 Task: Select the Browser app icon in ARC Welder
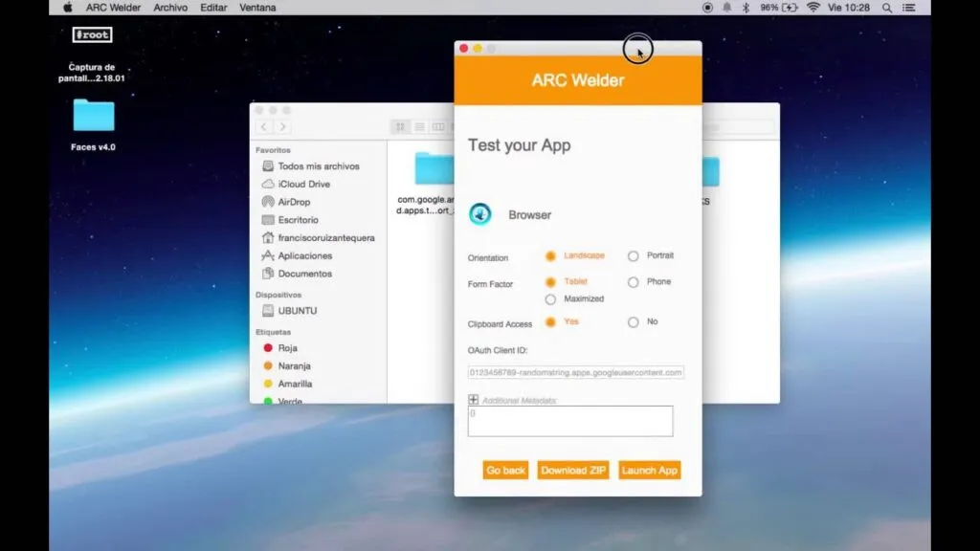pos(480,214)
